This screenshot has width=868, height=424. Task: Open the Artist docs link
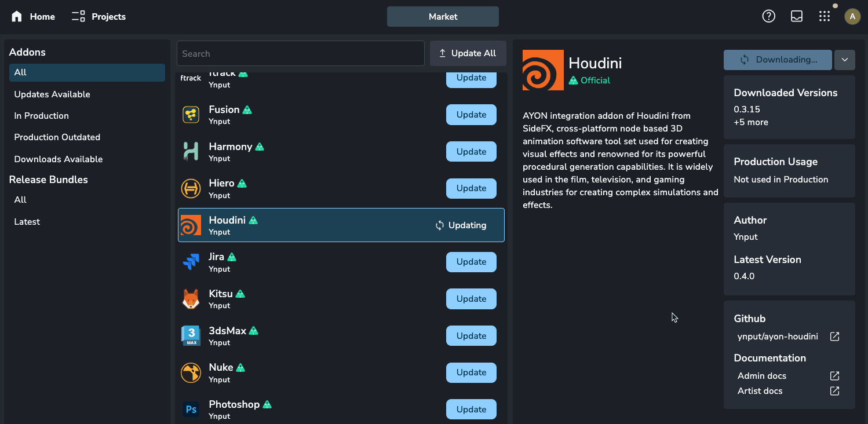coord(760,391)
